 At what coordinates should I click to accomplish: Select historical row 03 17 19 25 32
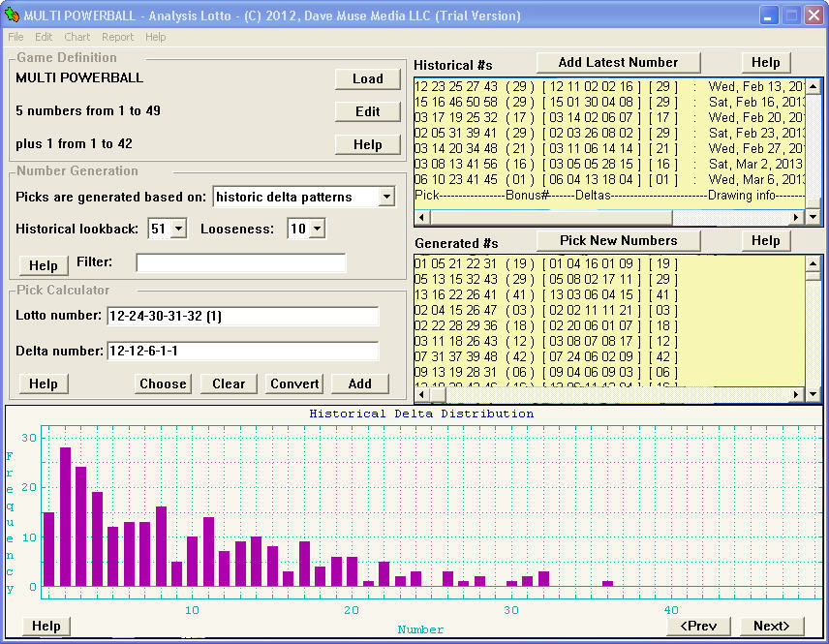coord(609,117)
